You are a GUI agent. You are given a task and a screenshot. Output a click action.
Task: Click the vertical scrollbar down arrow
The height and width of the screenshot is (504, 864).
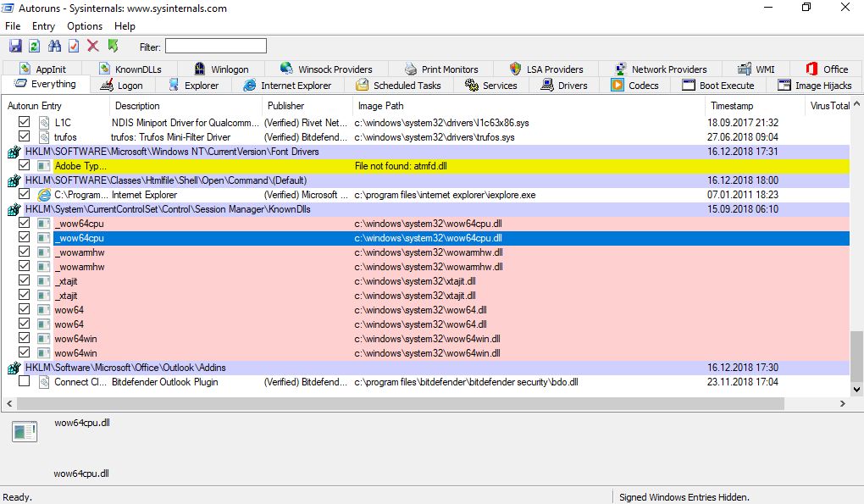857,390
